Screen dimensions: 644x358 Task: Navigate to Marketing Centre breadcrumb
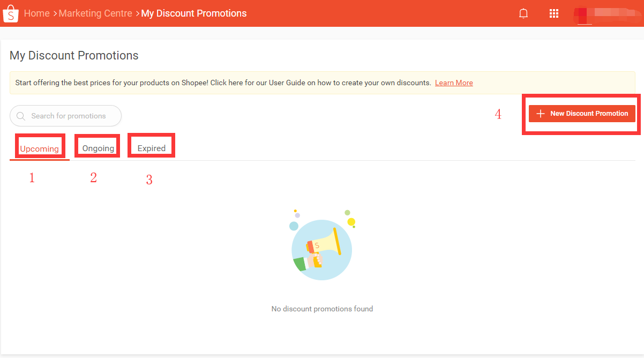click(95, 13)
